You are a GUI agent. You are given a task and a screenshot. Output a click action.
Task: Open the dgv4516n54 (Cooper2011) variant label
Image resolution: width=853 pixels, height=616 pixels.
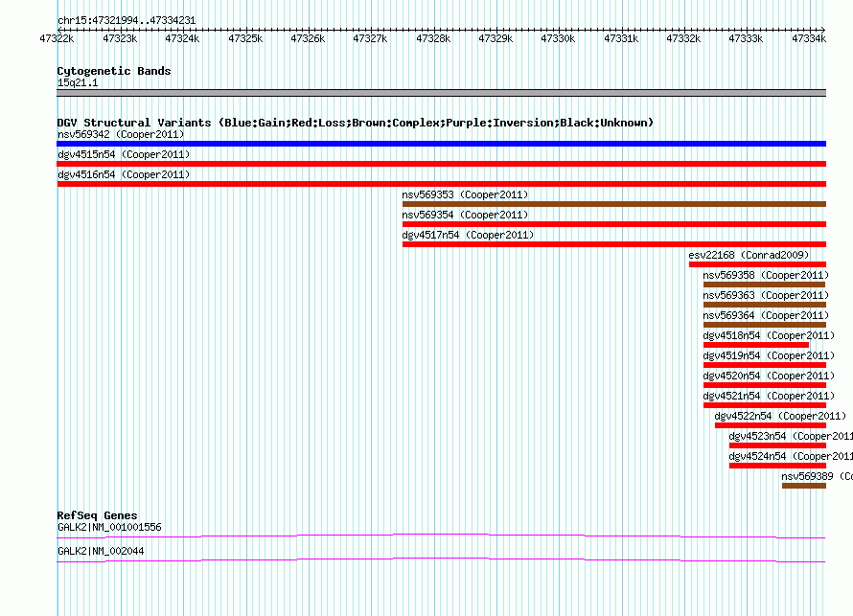click(x=124, y=174)
